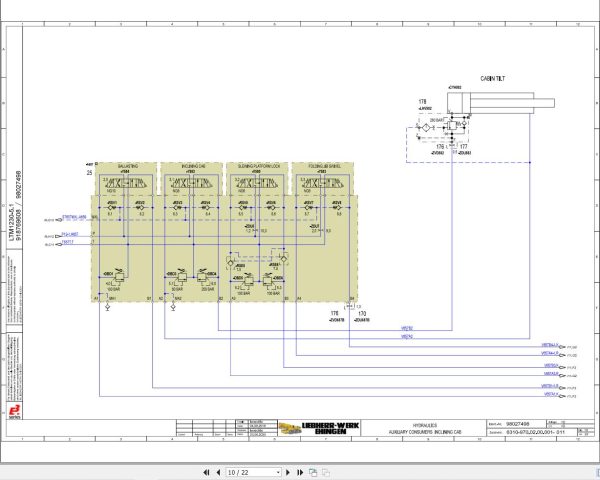Click the 280 BAR valve near cabin tilt cylinder
The width and height of the screenshot is (600, 480).
coord(452,125)
